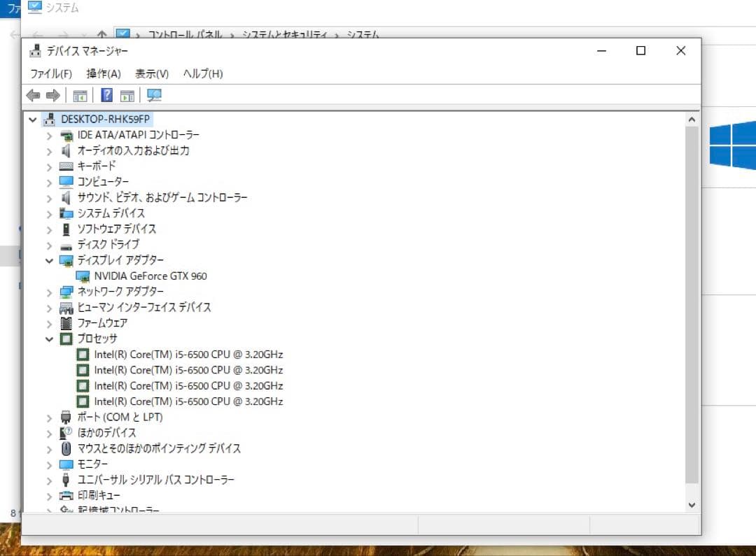This screenshot has width=756, height=556.
Task: Open the ヘルプ(H) menu
Action: point(203,73)
